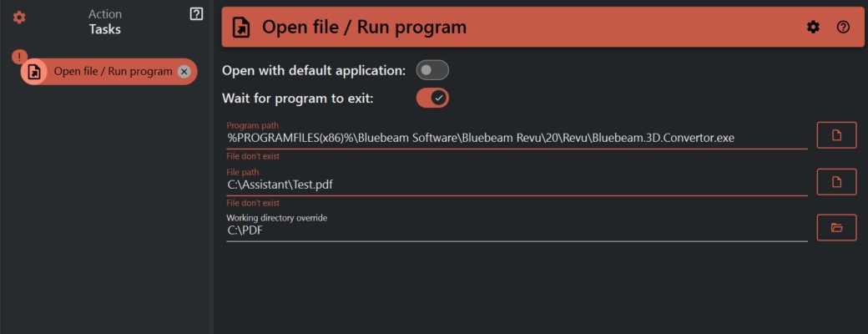The height and width of the screenshot is (334, 868).
Task: Open the sidebar settings gear
Action: point(19,18)
